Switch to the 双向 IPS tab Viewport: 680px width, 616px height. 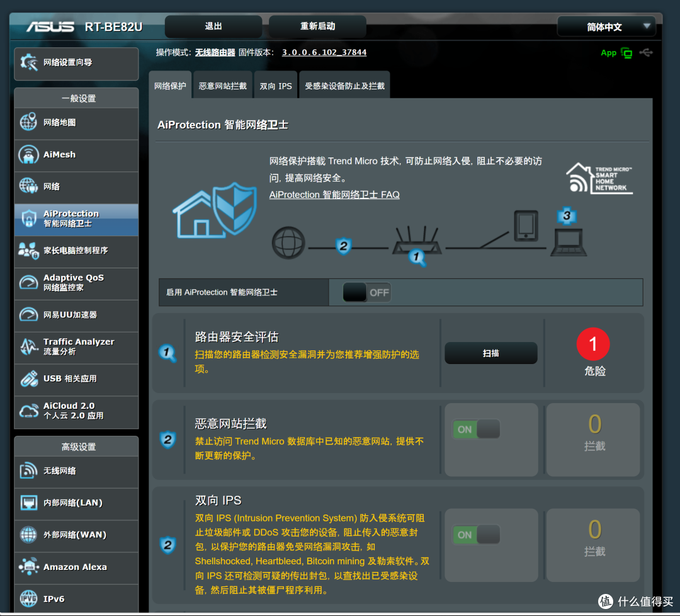[x=275, y=86]
